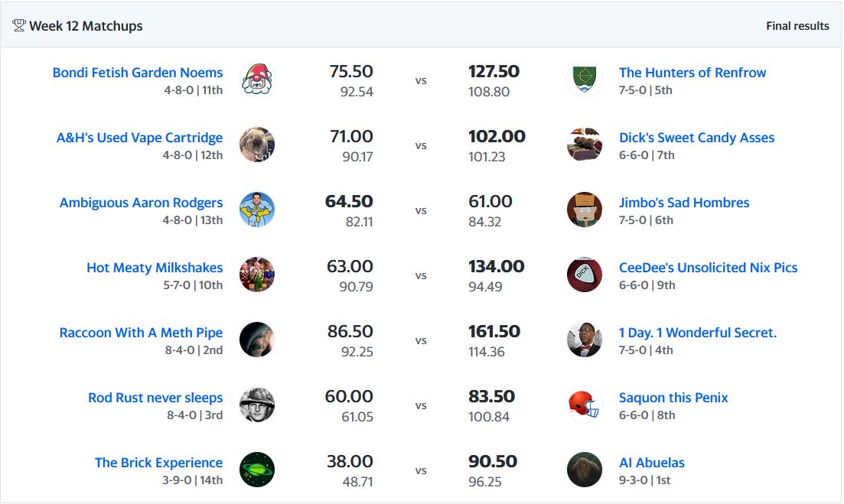Open Hot Meaty Milkshakes team link

click(x=155, y=268)
